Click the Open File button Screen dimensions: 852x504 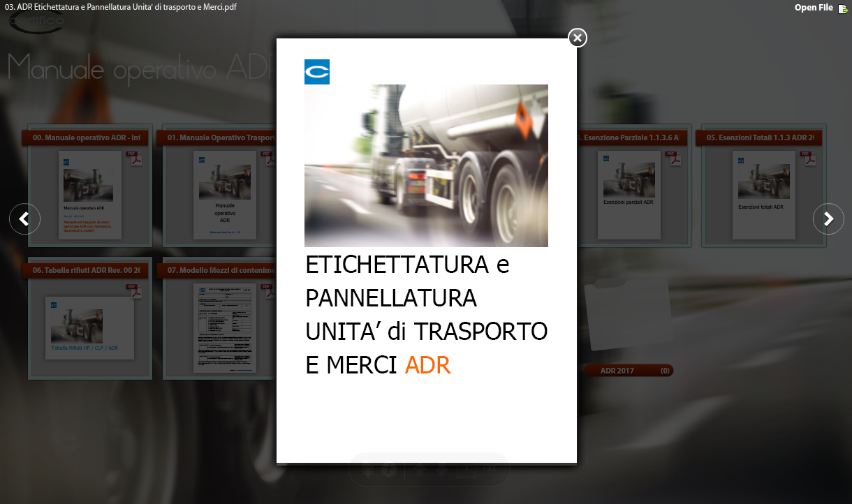point(814,8)
